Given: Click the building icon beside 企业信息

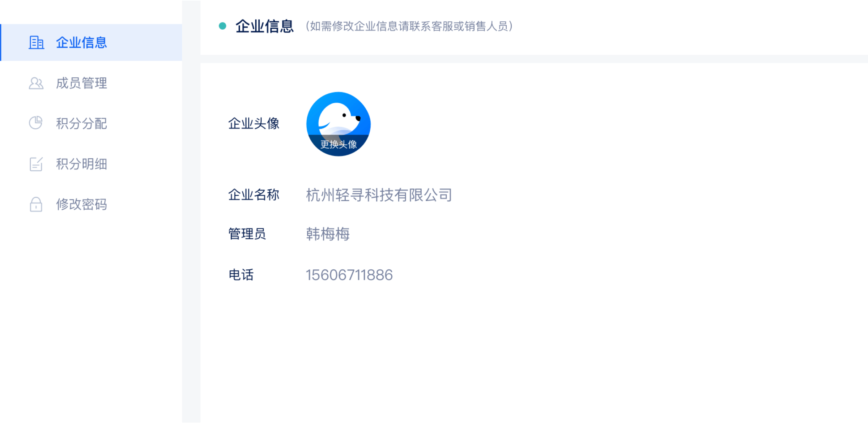Looking at the screenshot, I should [x=36, y=43].
